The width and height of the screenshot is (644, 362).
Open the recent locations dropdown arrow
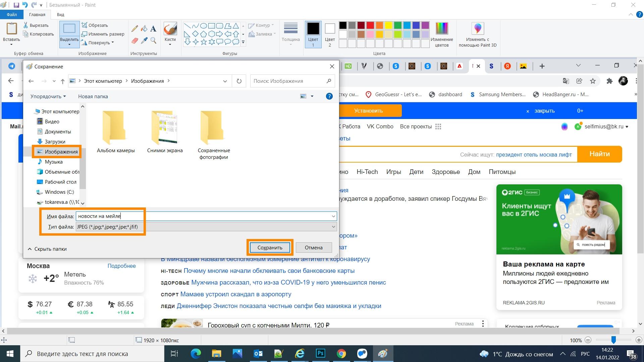54,81
